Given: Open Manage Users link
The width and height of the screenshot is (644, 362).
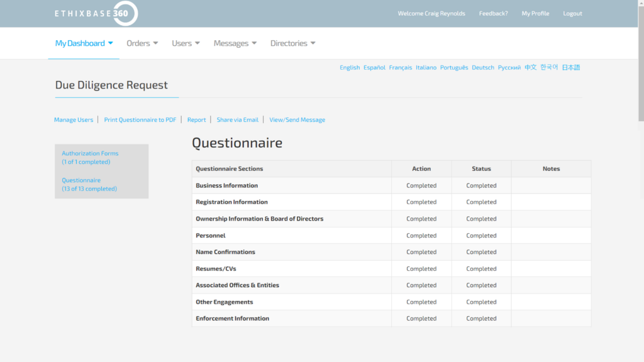Looking at the screenshot, I should (74, 120).
